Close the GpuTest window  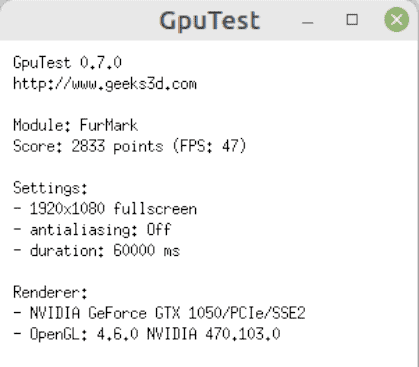tap(397, 20)
